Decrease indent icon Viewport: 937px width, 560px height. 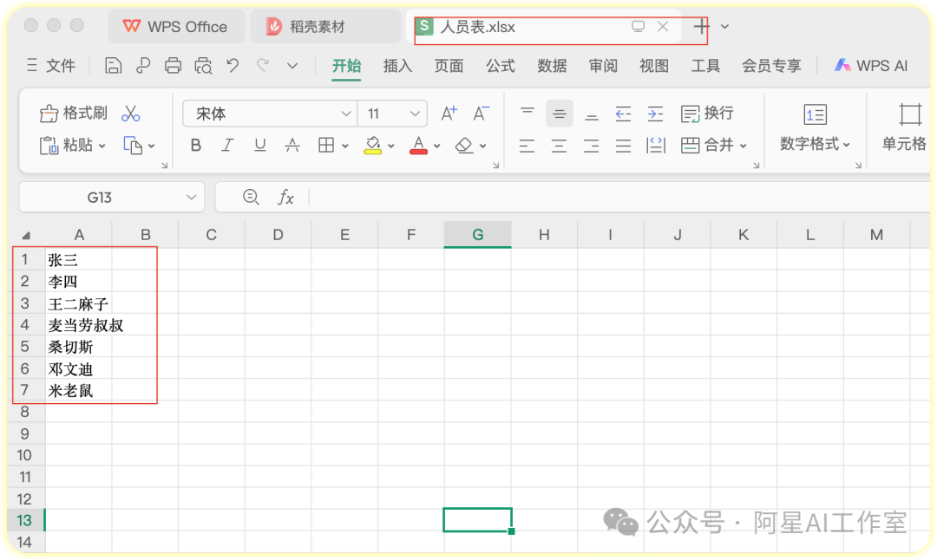(x=623, y=114)
